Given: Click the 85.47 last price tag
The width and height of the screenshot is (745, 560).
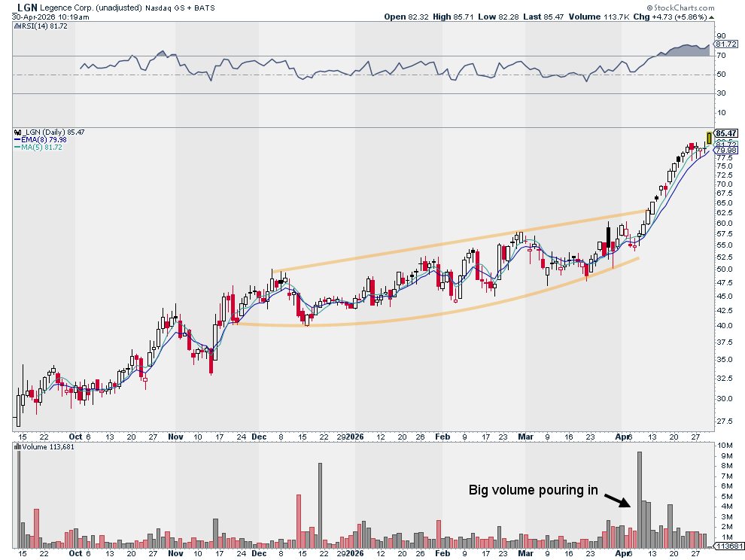Looking at the screenshot, I should coord(726,133).
